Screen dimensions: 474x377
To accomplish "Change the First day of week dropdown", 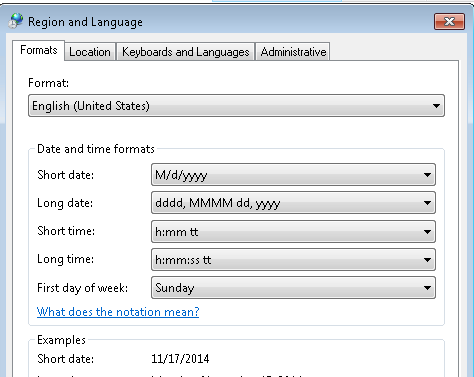I will 293,288.
